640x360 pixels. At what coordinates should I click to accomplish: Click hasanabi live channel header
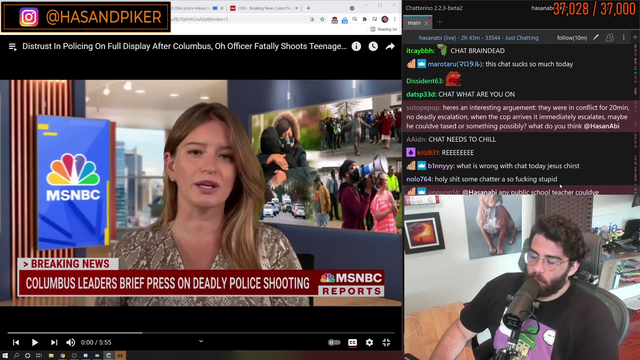pos(478,38)
